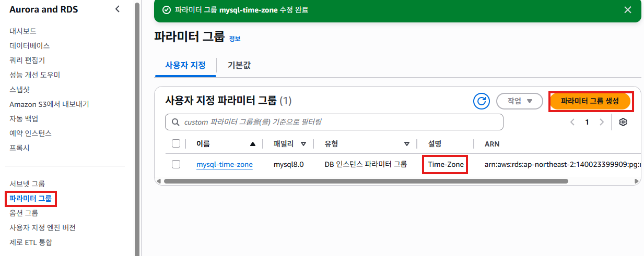The height and width of the screenshot is (256, 644).
Task: Click the mysql8.0 family cell
Action: click(x=289, y=164)
